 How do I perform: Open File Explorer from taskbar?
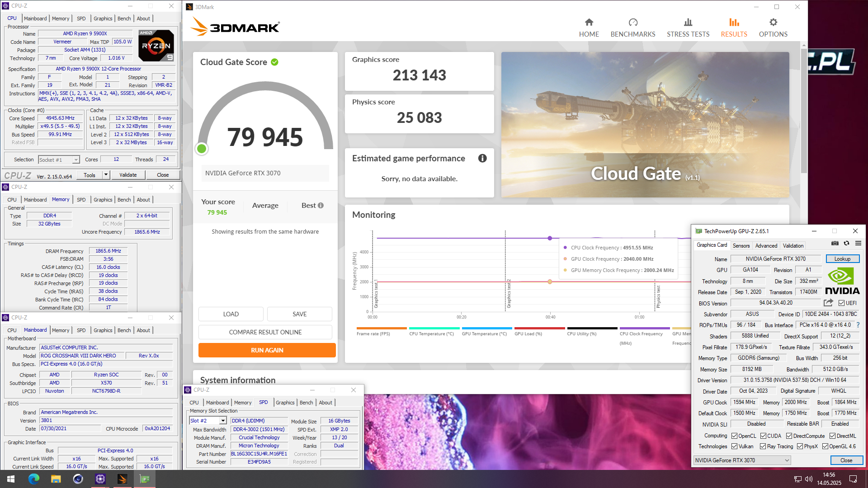[x=56, y=479]
